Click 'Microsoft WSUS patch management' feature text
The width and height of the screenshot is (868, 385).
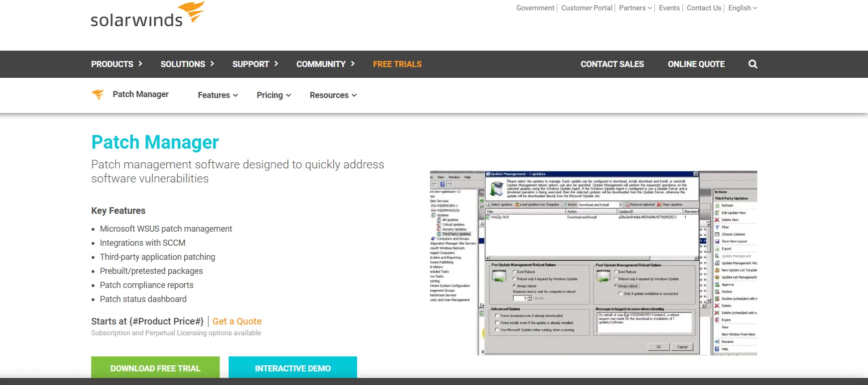point(166,229)
